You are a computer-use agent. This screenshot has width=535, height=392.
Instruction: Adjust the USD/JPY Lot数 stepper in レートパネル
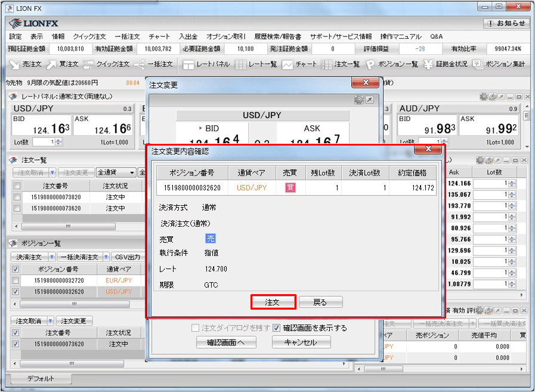(58, 142)
